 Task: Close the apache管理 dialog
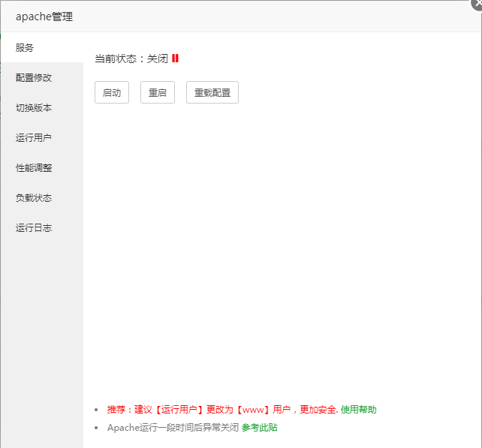[477, 4]
